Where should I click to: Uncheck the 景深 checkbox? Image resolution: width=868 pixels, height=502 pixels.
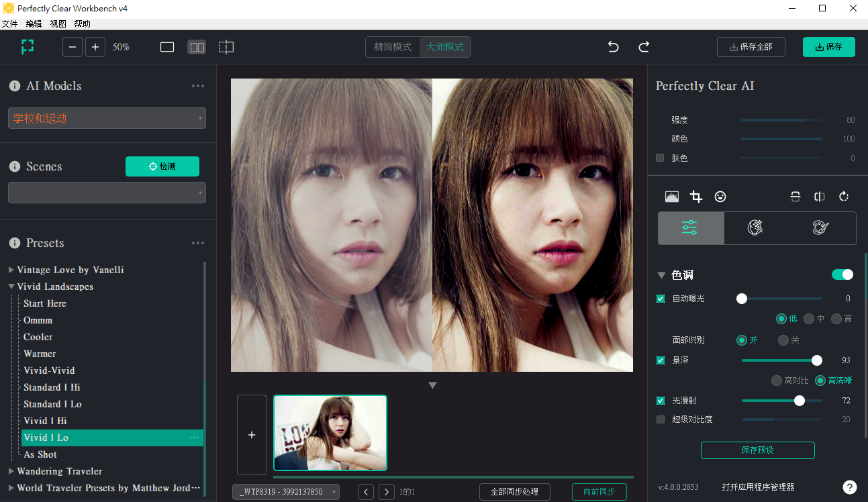coord(661,360)
